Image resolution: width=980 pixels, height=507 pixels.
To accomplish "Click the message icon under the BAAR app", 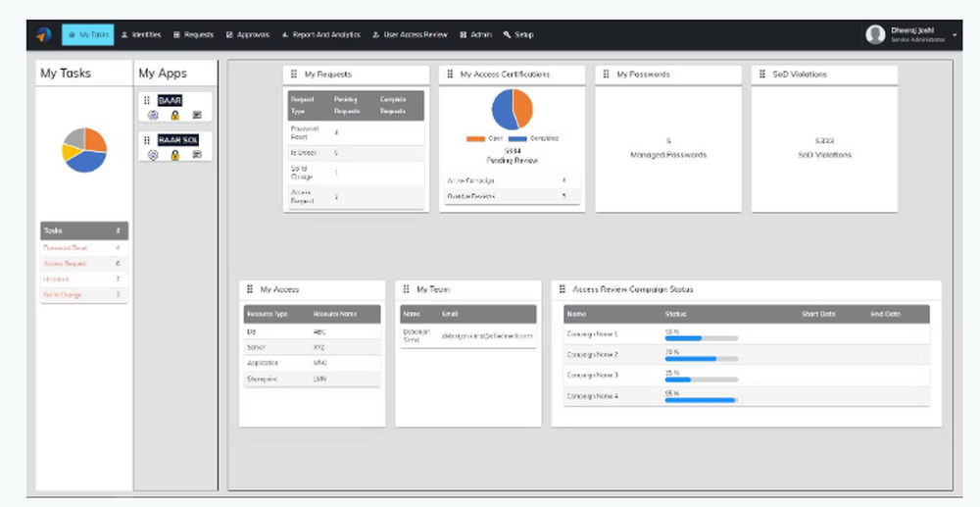I will pos(197,115).
